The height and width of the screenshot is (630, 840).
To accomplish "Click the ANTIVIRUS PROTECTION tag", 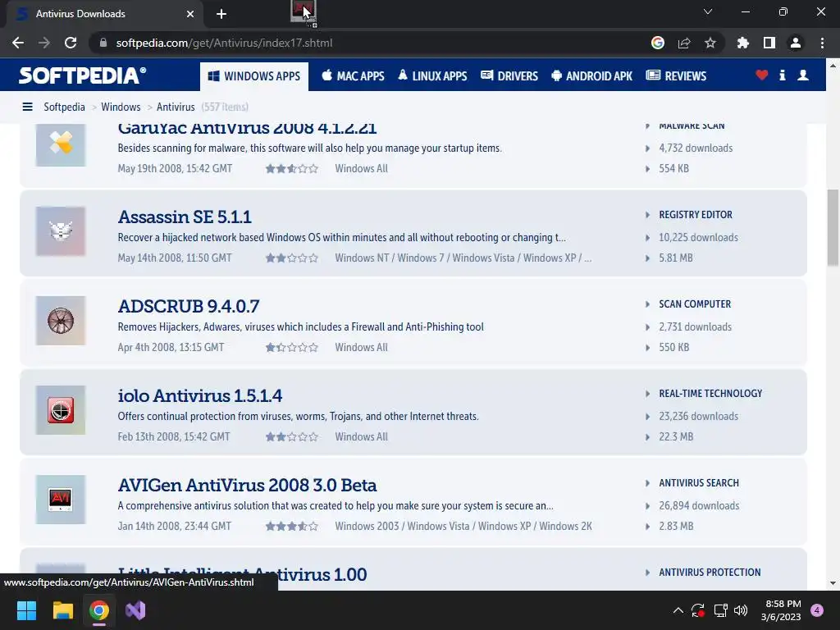I will [710, 573].
